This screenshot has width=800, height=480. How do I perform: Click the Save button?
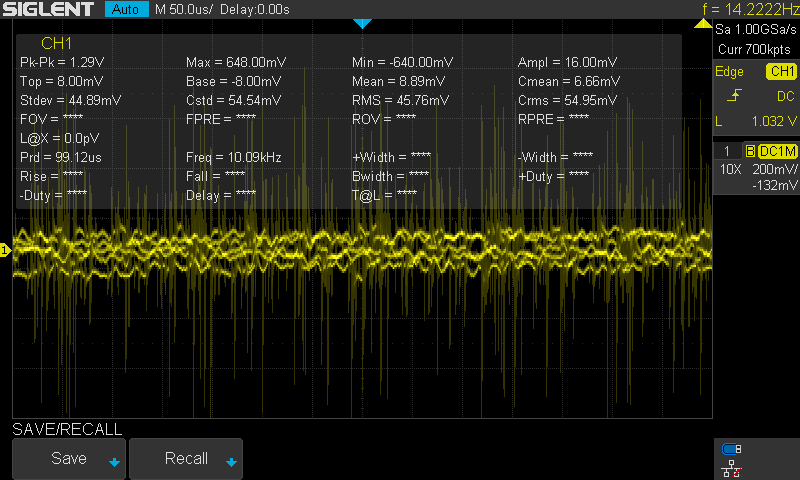69,459
